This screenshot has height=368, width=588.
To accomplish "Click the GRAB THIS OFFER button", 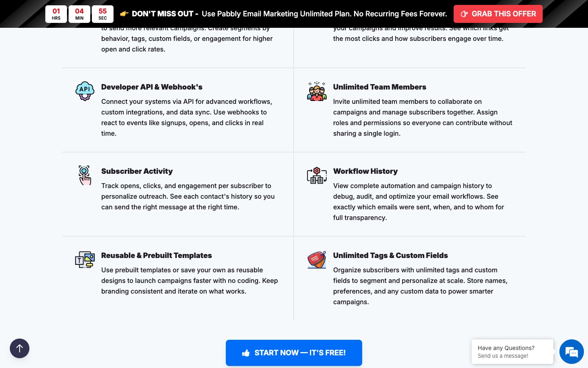I will (x=498, y=14).
